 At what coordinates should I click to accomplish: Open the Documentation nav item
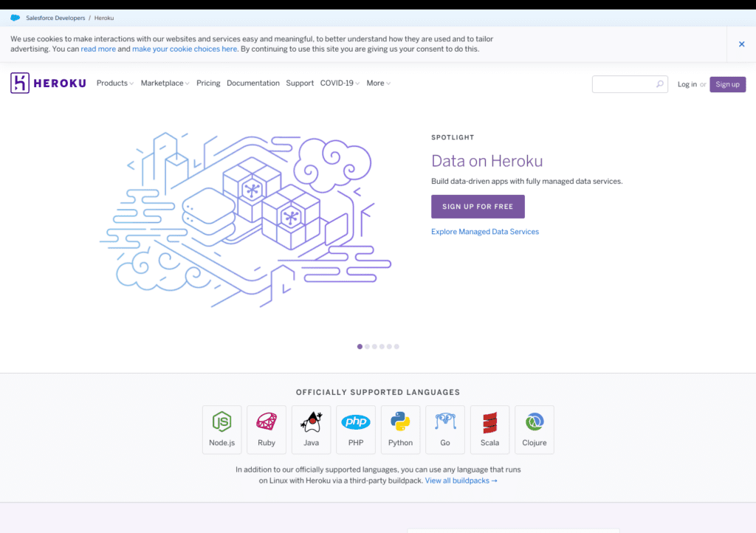tap(253, 83)
